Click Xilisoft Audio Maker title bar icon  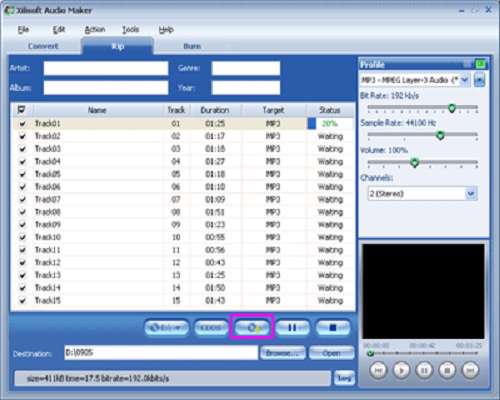(x=9, y=10)
